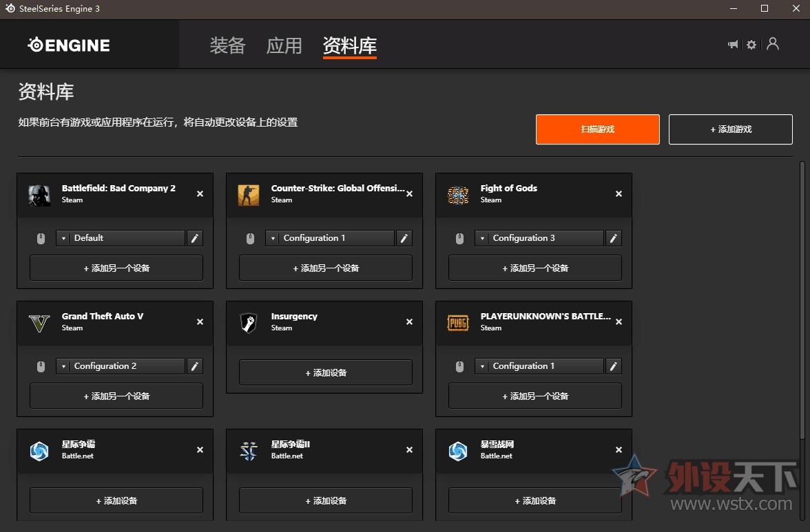Screen dimensions: 810x532
Task: Add another device to Grand Theft Auto V
Action: tap(116, 396)
